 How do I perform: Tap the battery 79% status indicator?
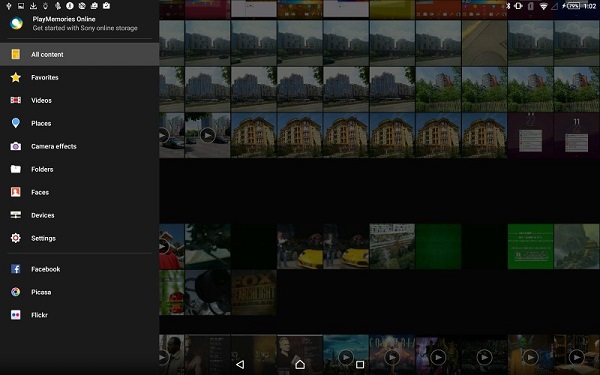coord(572,6)
